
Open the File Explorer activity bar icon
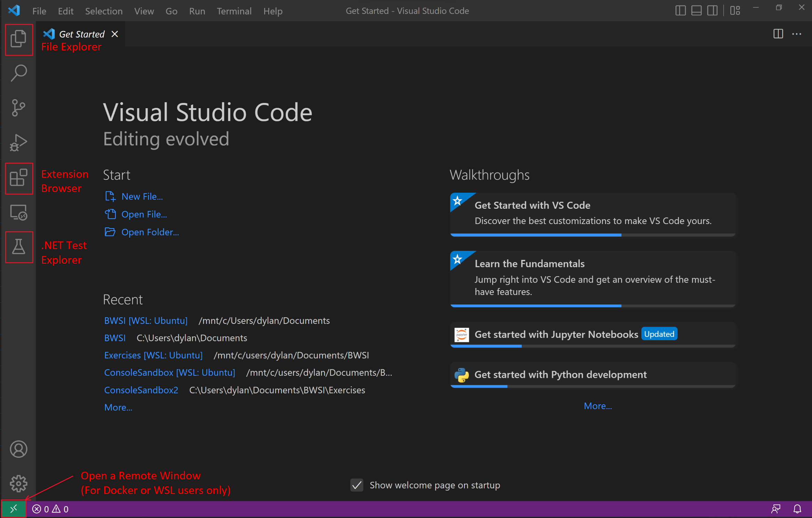19,39
